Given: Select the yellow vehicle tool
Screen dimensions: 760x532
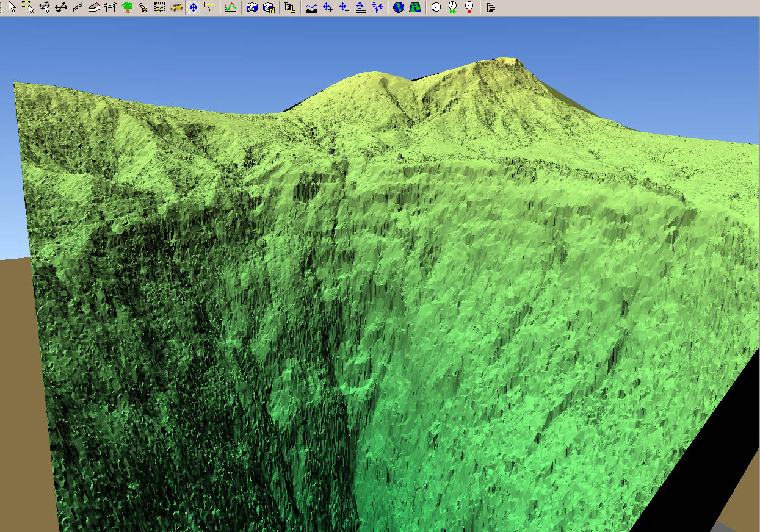Looking at the screenshot, I should 176,8.
